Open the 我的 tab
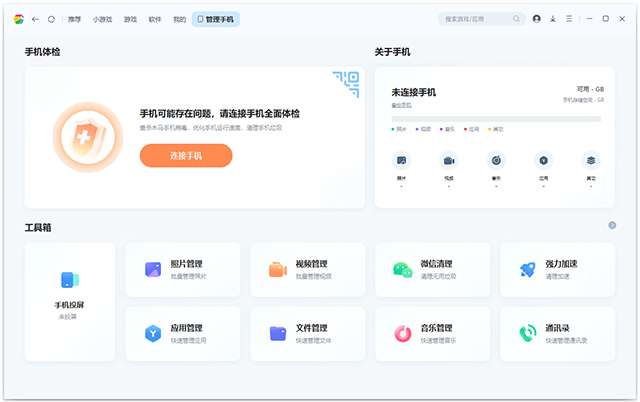This screenshot has width=640, height=402. (179, 19)
